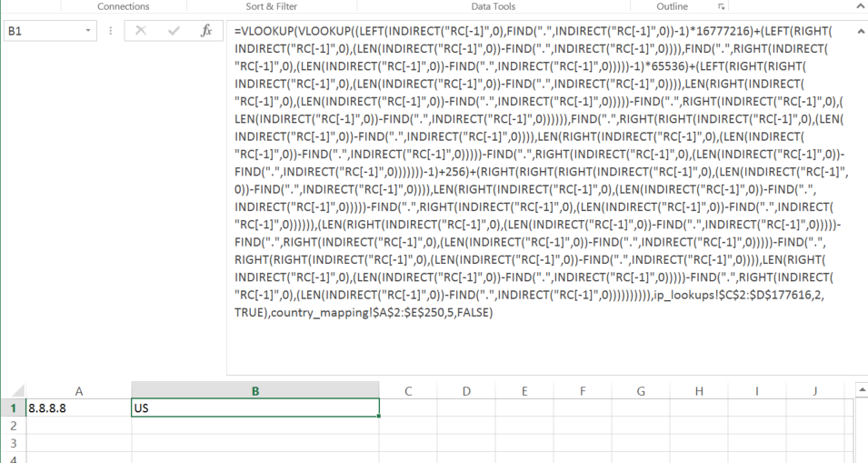This screenshot has height=463, width=868.
Task: Select cell B1 containing US
Action: point(255,408)
